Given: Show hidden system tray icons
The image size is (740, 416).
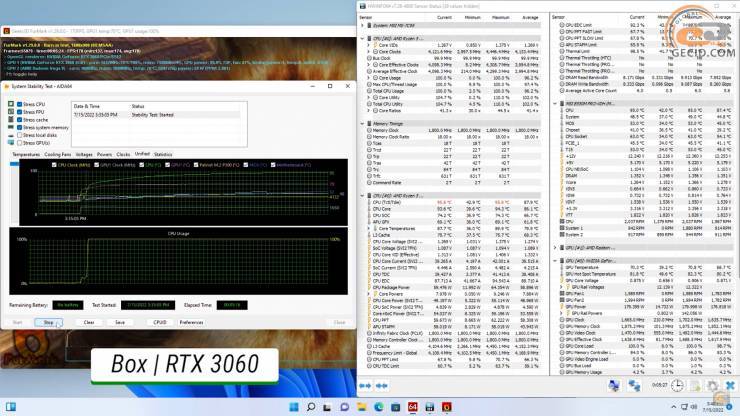Looking at the screenshot, I should tap(673, 407).
